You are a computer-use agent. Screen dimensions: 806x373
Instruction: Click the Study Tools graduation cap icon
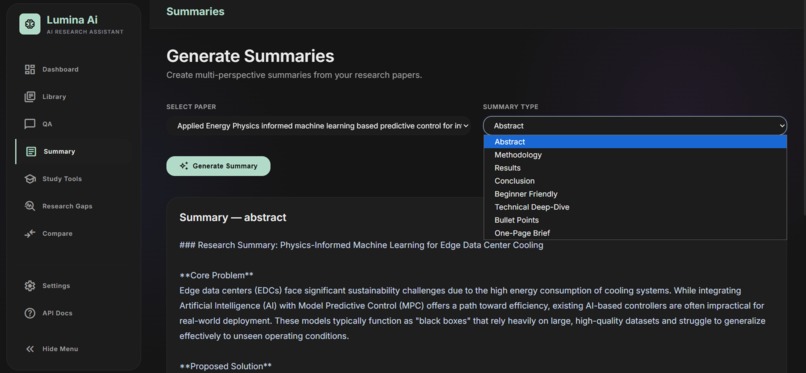(30, 179)
